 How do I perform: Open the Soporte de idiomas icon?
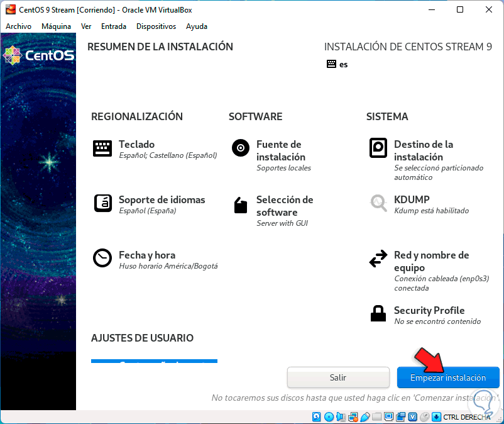pos(103,203)
